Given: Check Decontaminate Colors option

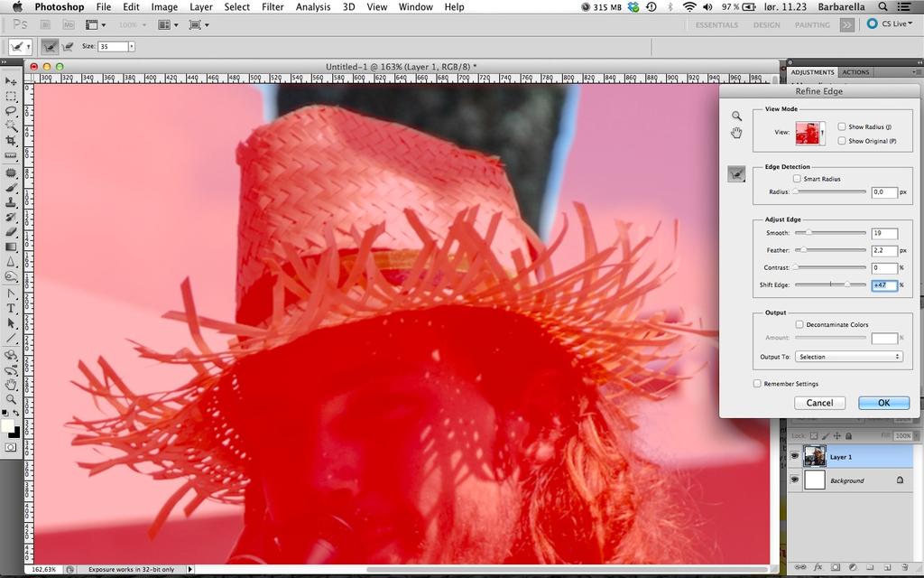Looking at the screenshot, I should (x=799, y=324).
